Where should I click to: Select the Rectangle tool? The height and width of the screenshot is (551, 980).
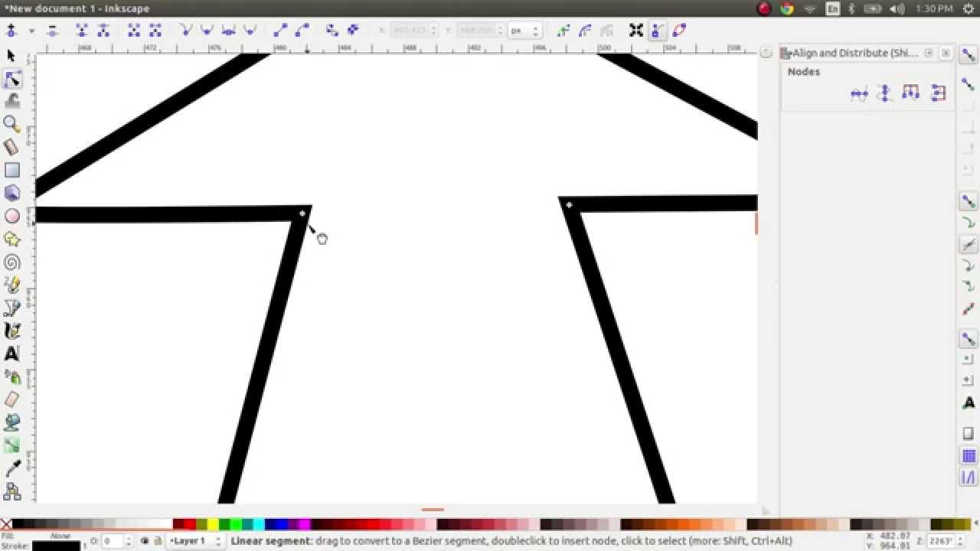pyautogui.click(x=11, y=170)
